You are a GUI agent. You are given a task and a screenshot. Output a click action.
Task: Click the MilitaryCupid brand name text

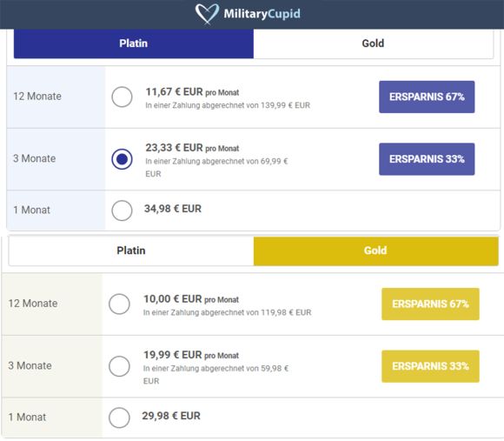point(262,14)
